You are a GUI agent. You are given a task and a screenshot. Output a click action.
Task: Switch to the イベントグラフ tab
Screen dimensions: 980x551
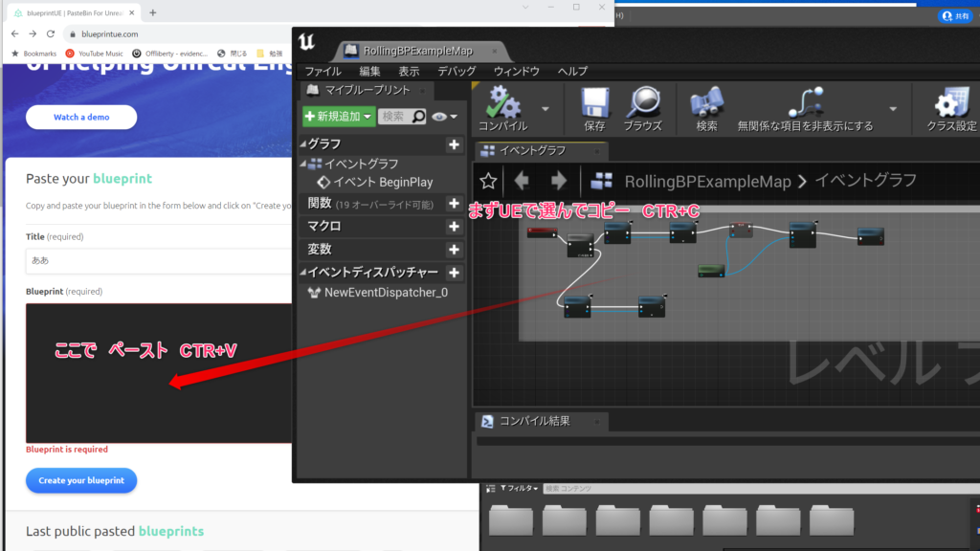[532, 150]
